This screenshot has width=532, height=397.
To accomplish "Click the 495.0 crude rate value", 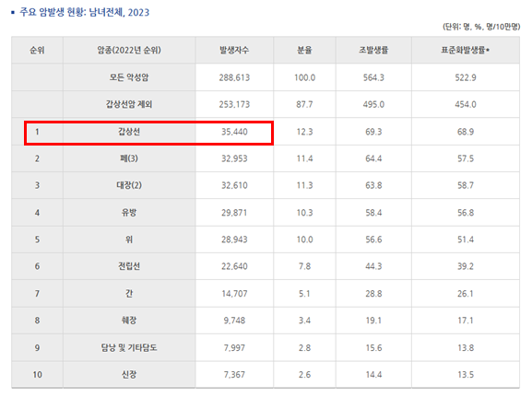I will click(373, 104).
